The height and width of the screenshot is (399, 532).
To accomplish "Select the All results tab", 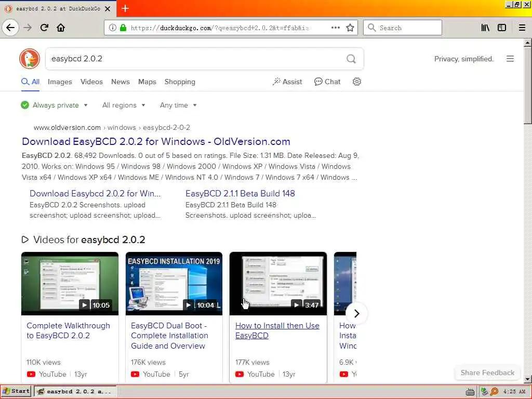I will click(x=31, y=82).
